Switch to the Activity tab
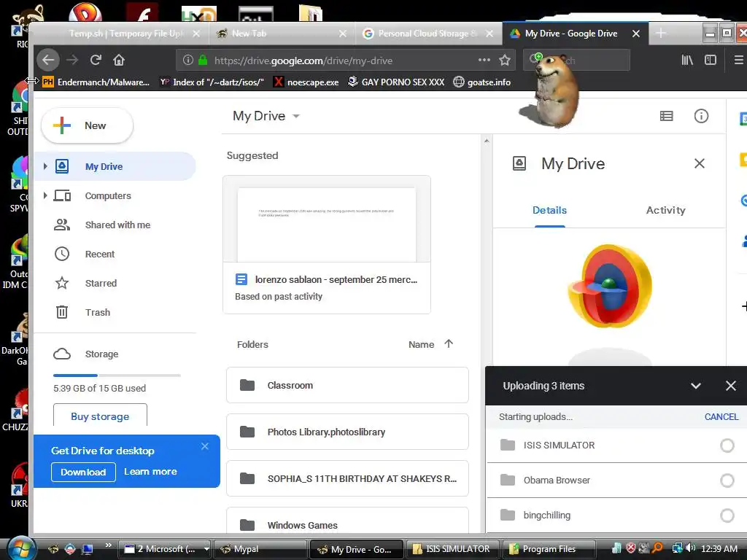 pos(665,210)
